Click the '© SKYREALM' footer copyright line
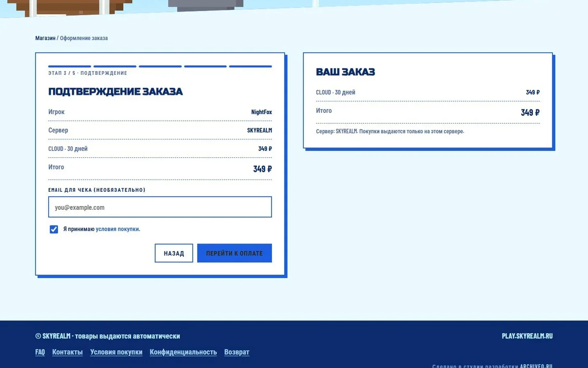 (108, 336)
